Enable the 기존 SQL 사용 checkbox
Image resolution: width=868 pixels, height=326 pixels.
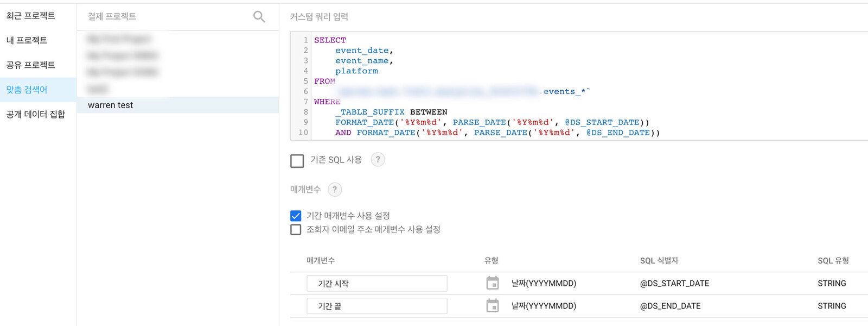tap(297, 161)
